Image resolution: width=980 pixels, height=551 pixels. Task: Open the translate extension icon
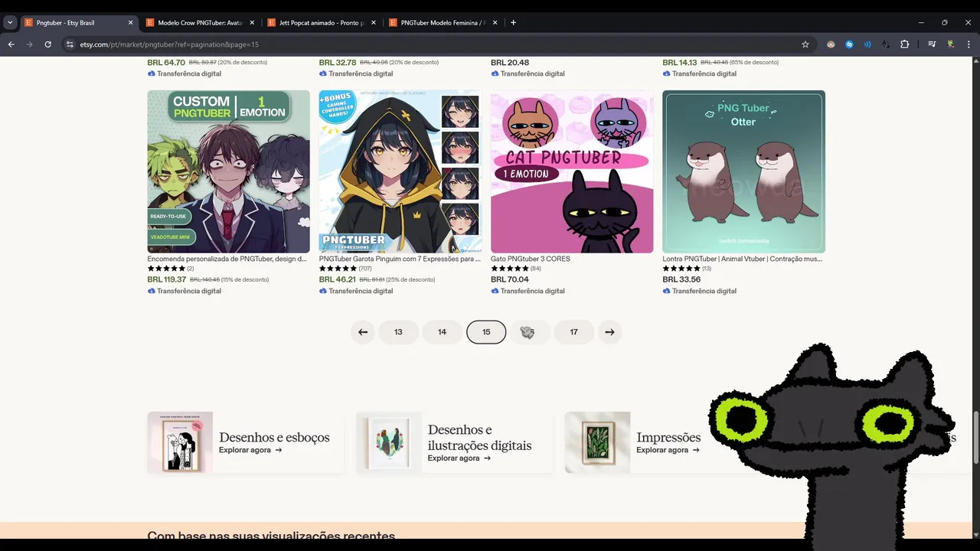[x=886, y=44]
